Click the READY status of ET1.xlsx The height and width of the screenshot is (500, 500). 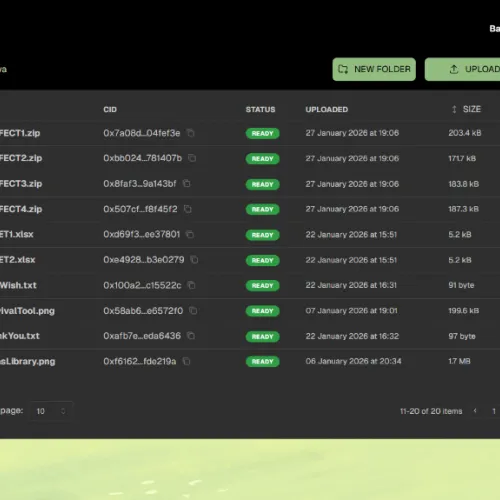tap(263, 235)
